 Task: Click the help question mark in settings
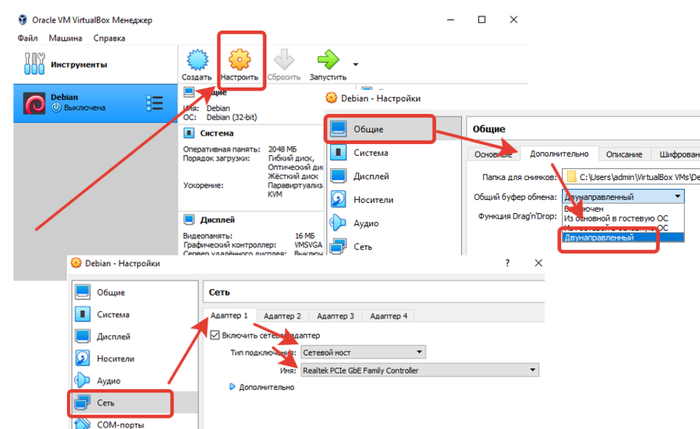point(507,263)
